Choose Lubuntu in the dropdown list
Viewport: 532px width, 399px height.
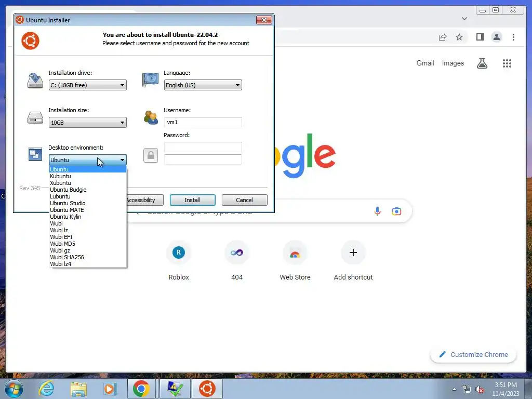pyautogui.click(x=87, y=196)
